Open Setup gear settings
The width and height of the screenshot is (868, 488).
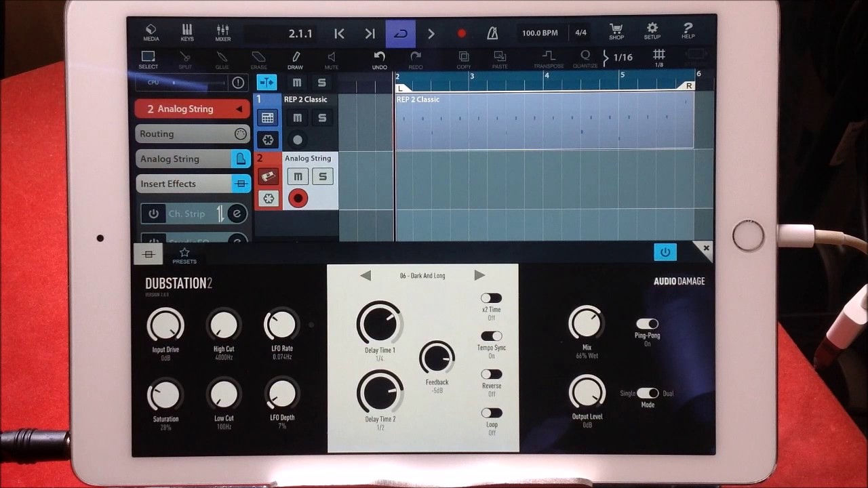652,31
